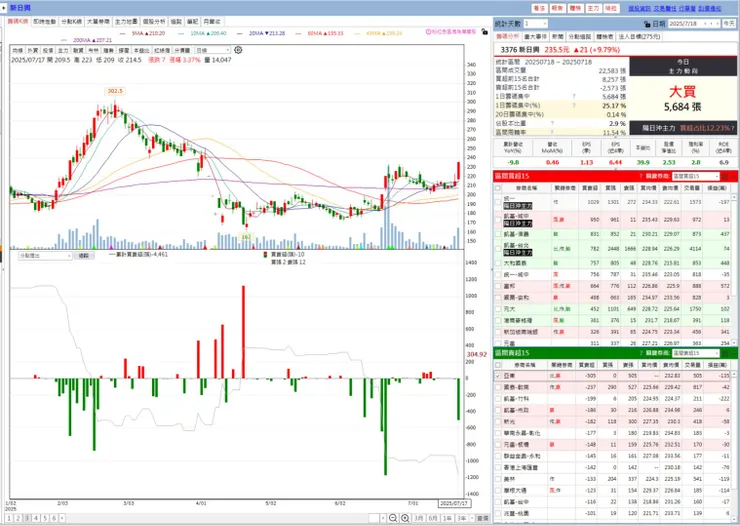Click the help icon beside 1日籌碼集中(%)

[574, 105]
